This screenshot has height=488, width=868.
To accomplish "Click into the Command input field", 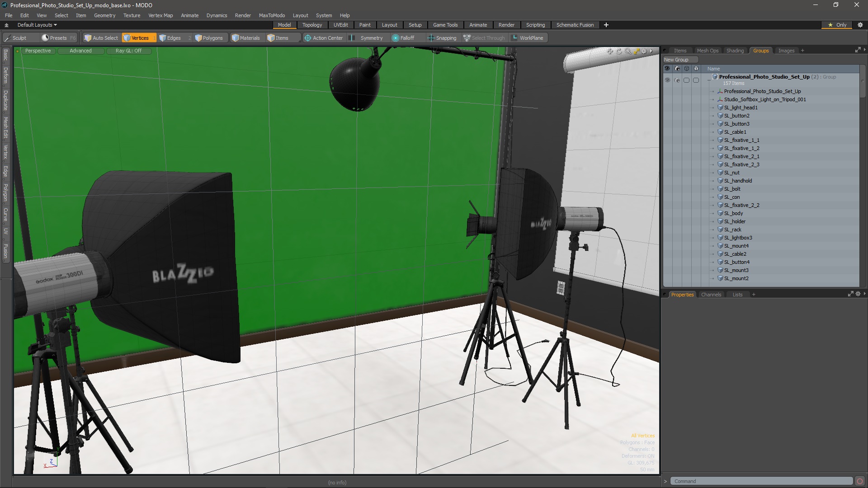I will [761, 481].
